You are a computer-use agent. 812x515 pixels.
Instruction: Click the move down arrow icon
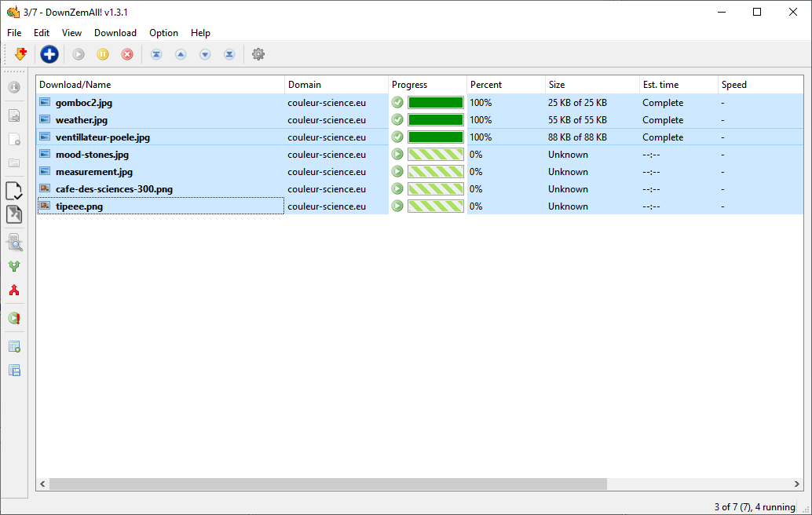(205, 54)
